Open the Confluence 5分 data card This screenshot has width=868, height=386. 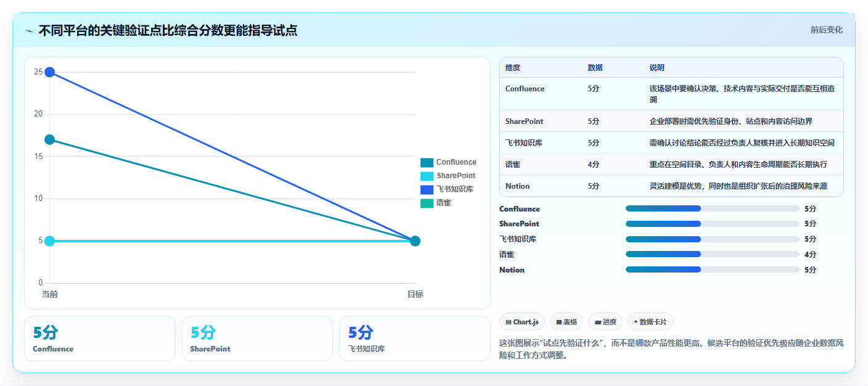pos(100,339)
